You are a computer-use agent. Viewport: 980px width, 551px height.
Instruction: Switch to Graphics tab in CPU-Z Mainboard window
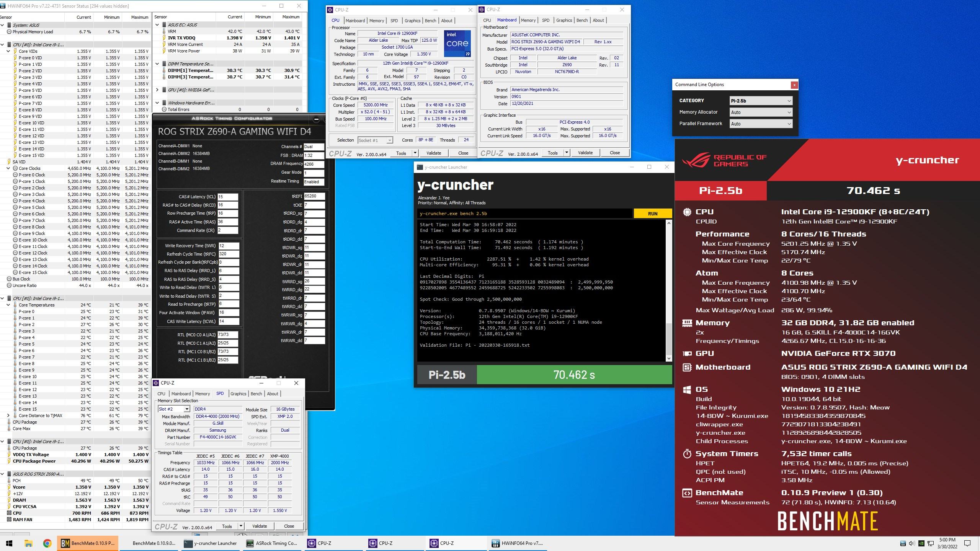(x=564, y=20)
